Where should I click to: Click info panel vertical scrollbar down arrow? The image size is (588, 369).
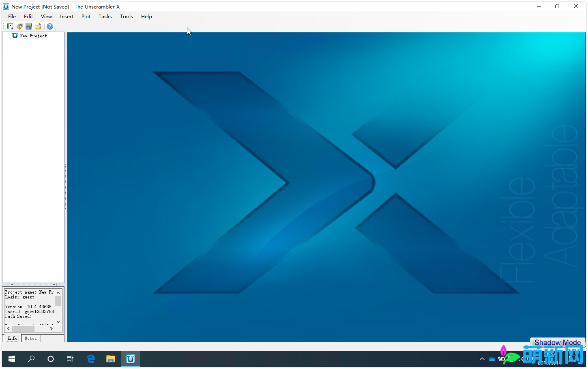(58, 322)
